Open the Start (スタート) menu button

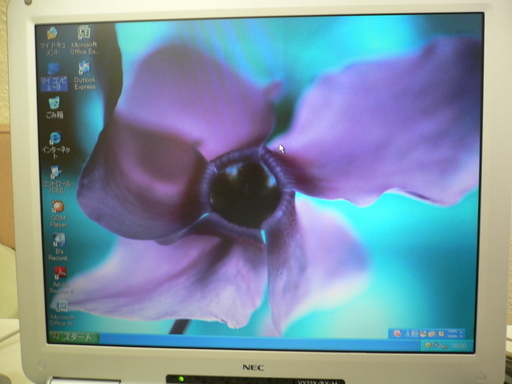[74, 337]
